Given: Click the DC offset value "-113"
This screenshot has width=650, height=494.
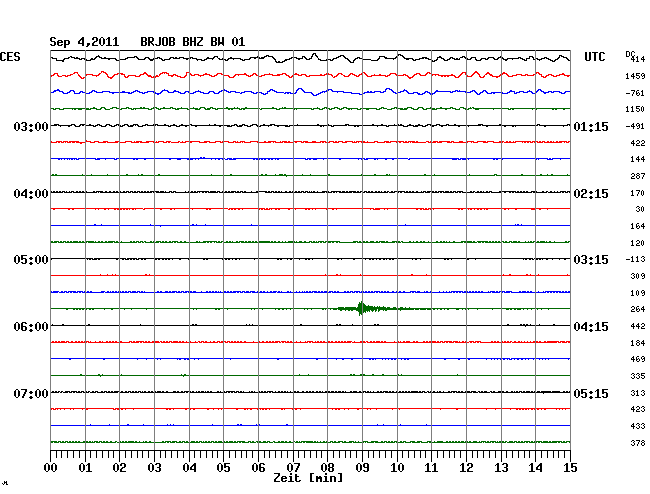Looking at the screenshot, I should point(635,259).
